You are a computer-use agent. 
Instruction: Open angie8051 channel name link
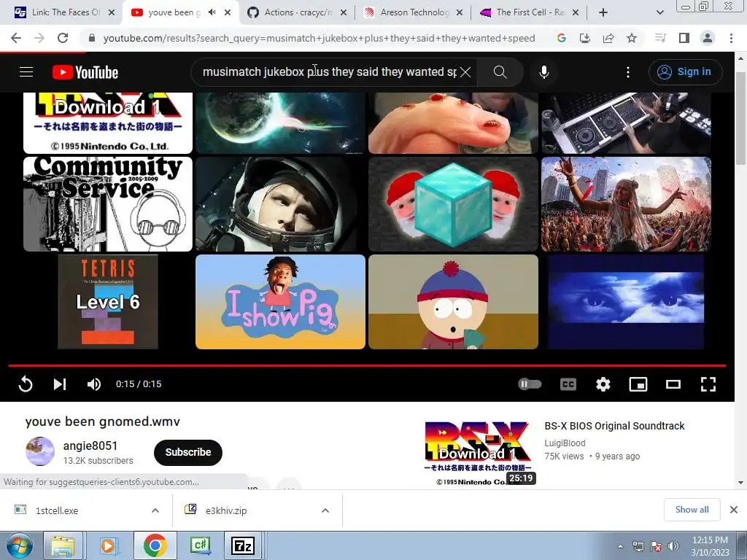coord(90,446)
